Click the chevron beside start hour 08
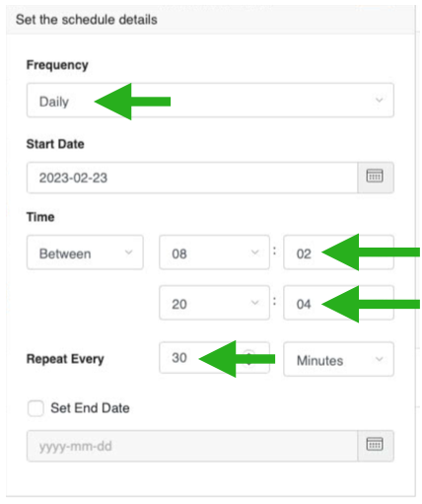This screenshot has height=504, width=422. pyautogui.click(x=255, y=252)
